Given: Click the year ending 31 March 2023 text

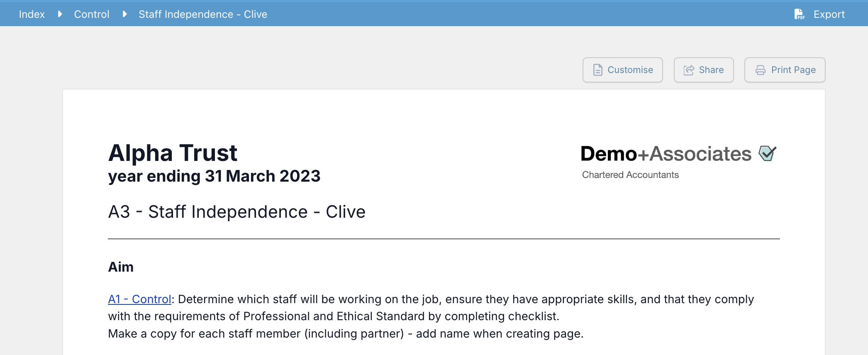Looking at the screenshot, I should [x=214, y=176].
